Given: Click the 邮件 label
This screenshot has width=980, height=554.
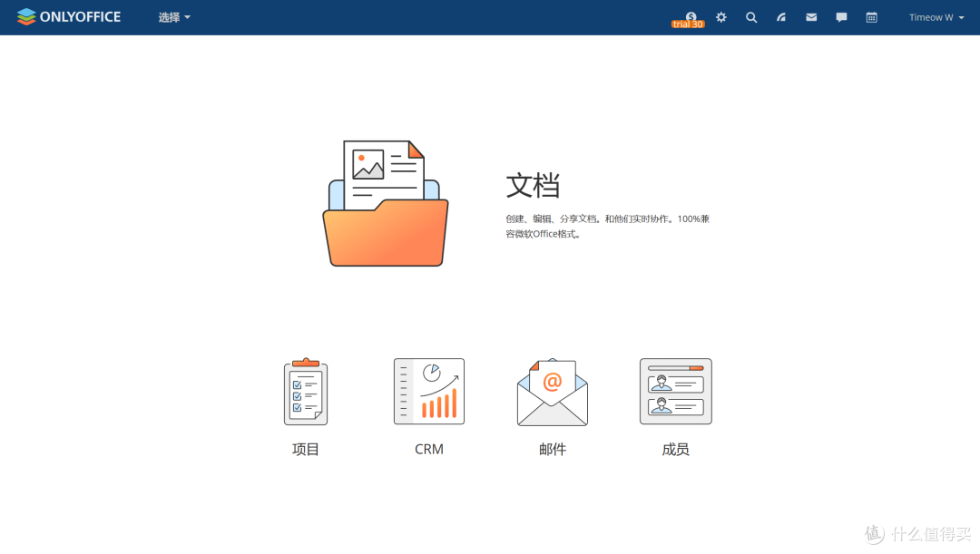Looking at the screenshot, I should pos(553,449).
